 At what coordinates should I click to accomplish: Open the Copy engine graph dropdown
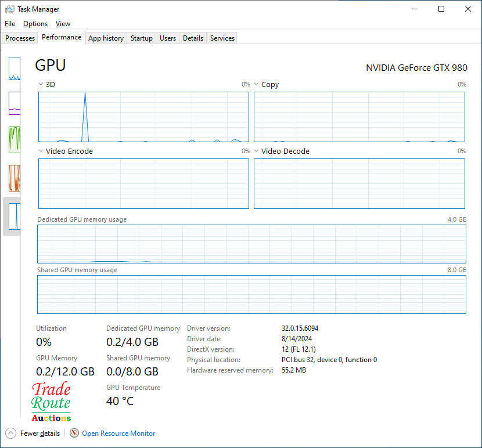click(x=257, y=85)
